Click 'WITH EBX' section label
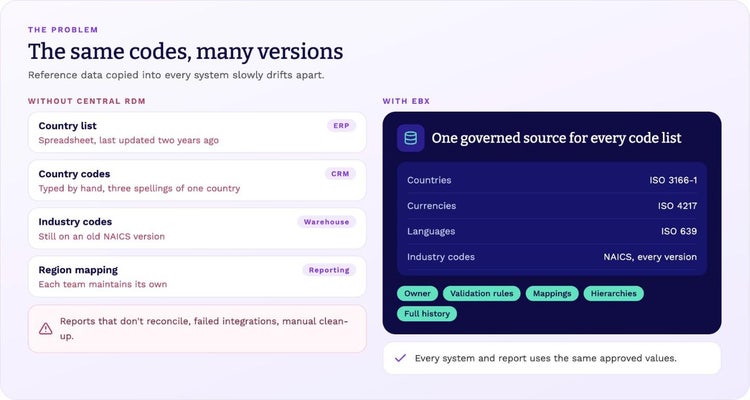The image size is (750, 400). (406, 101)
